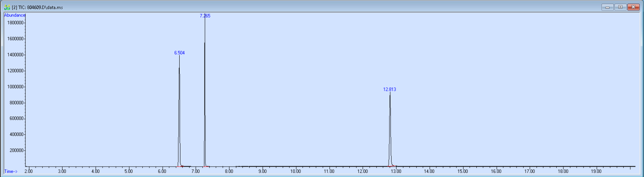
Task: Click the 1400000 abundance axis value
Action: tap(15, 55)
